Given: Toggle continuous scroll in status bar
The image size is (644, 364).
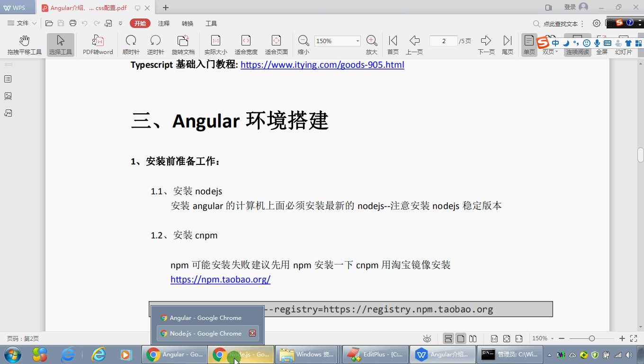Looking at the screenshot, I should point(448,338).
